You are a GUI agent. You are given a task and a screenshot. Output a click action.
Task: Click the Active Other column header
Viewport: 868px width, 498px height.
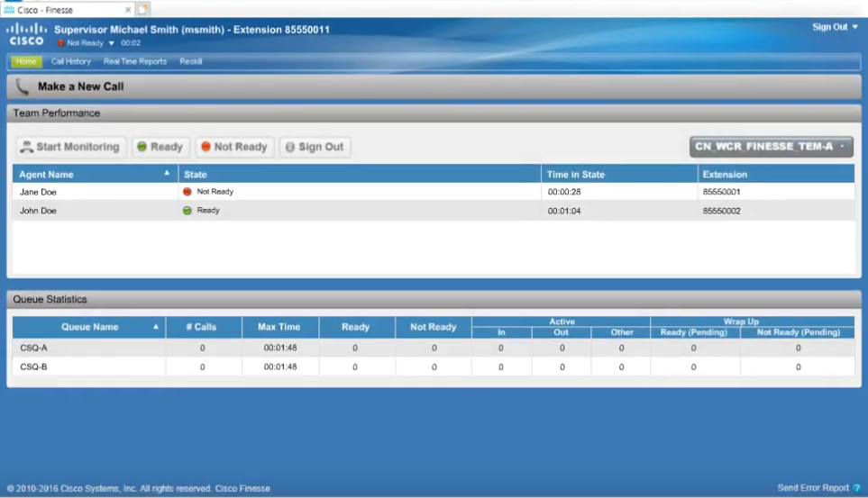click(x=621, y=332)
